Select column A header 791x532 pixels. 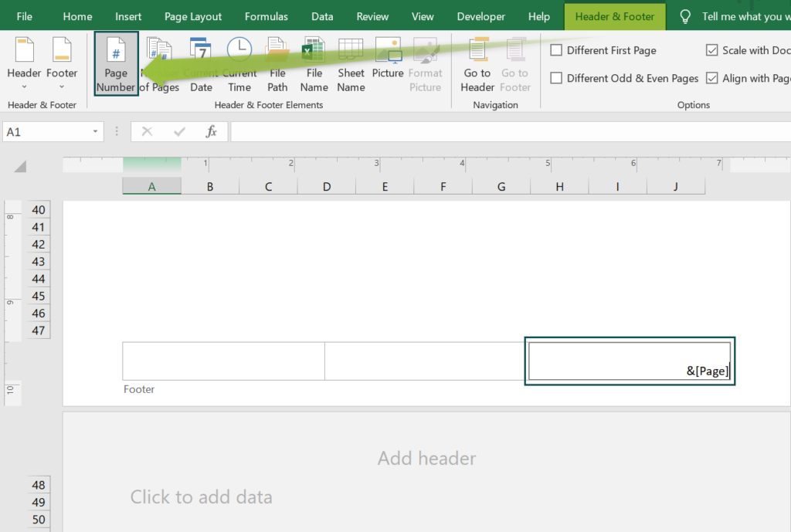[151, 187]
